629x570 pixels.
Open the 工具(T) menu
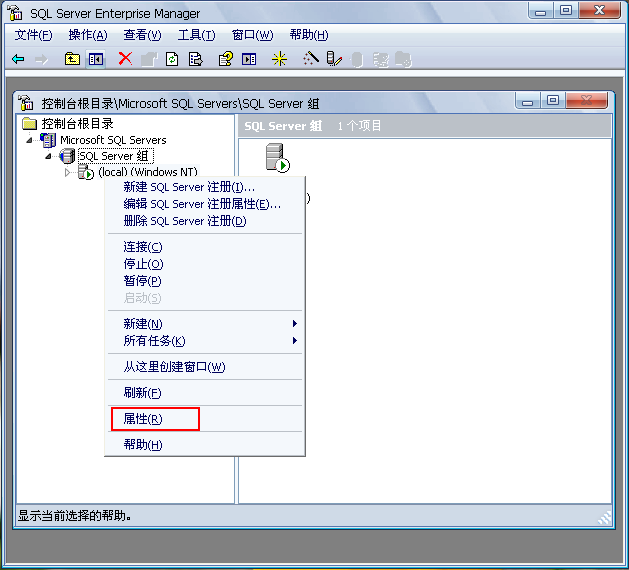click(x=197, y=35)
